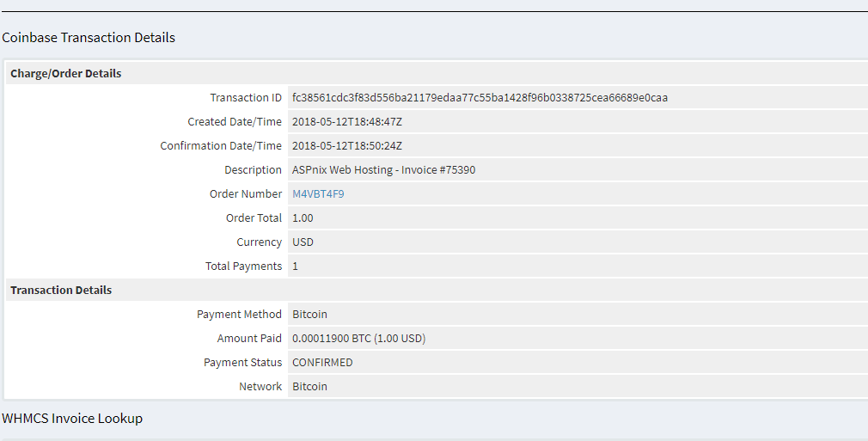Click the Transaction ID label
Image resolution: width=868 pixels, height=441 pixels.
tap(246, 97)
